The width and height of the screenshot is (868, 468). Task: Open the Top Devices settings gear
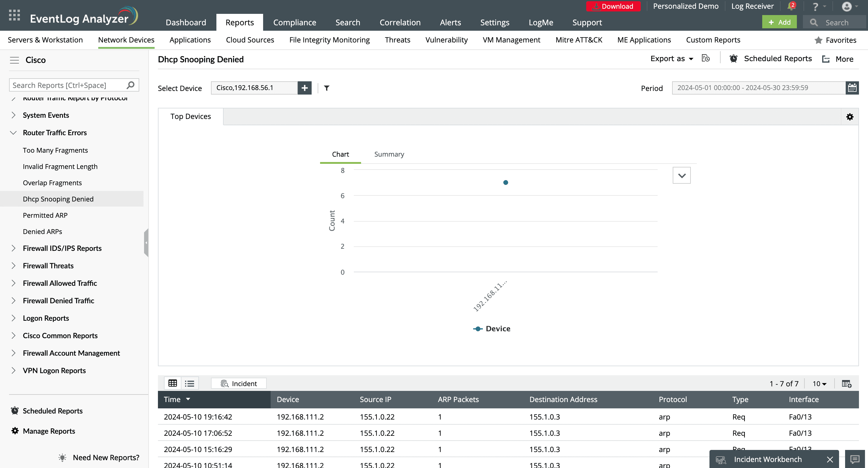(850, 117)
